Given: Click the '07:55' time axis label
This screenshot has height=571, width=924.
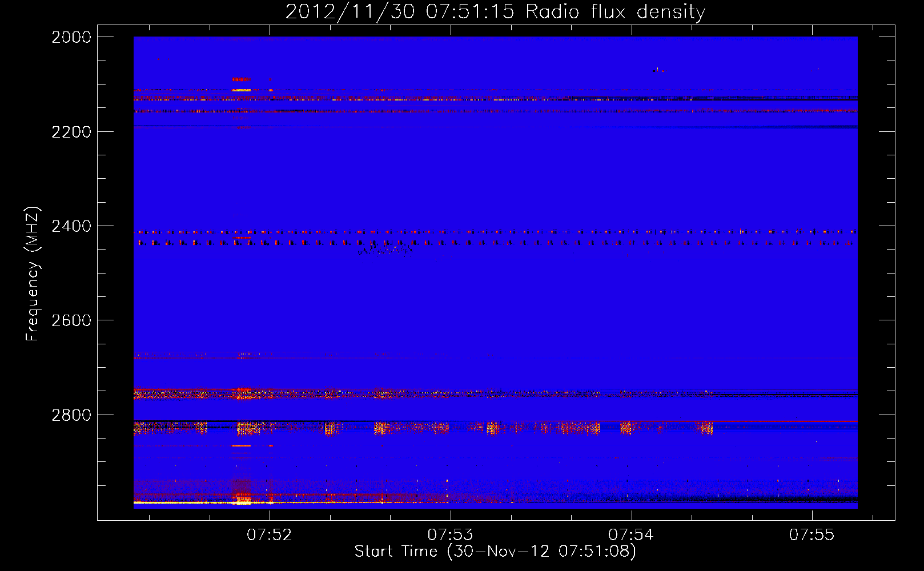Looking at the screenshot, I should tap(812, 535).
